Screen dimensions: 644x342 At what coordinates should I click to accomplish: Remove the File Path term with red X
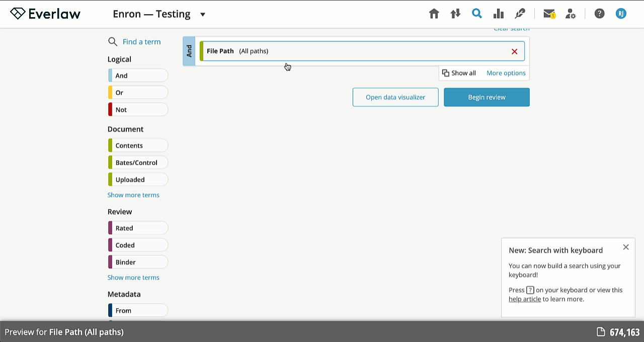click(514, 51)
